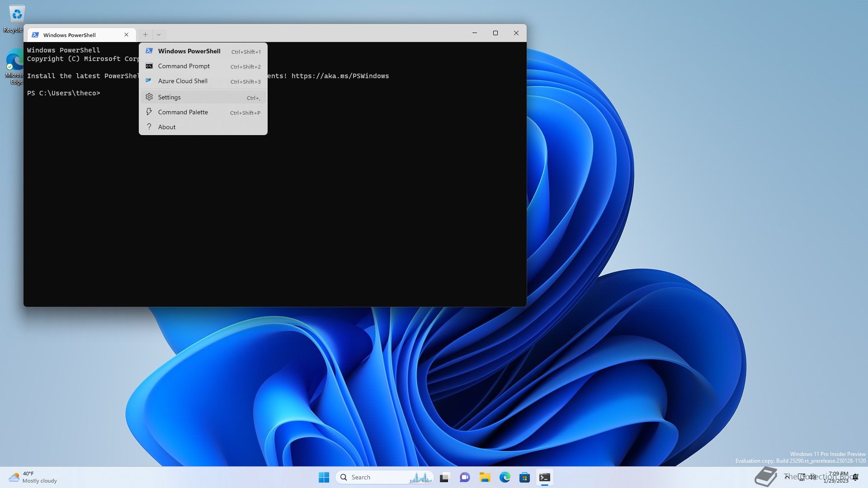Screen dimensions: 868x488
Task: Open the weather widget showing 40°F
Action: [x=33, y=477]
